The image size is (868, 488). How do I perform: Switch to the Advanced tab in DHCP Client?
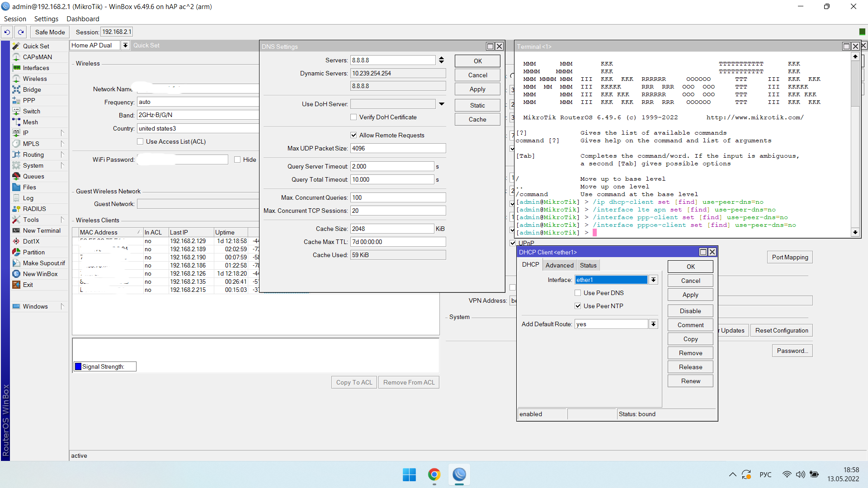(x=559, y=265)
